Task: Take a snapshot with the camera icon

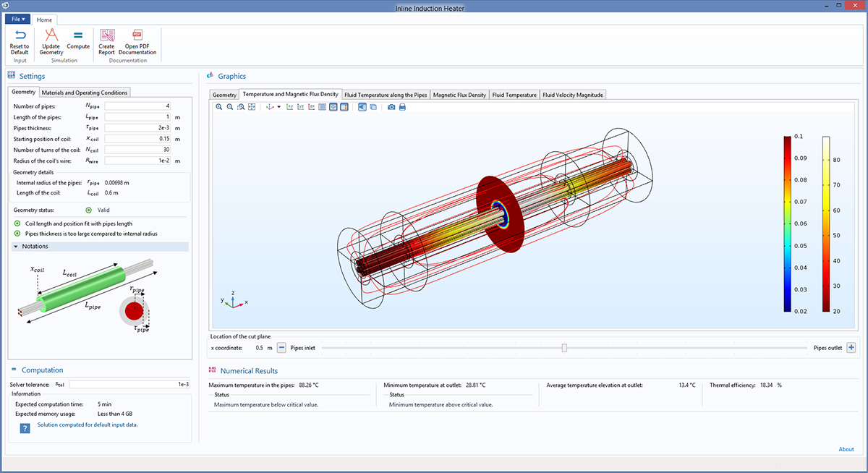Action: coord(391,107)
